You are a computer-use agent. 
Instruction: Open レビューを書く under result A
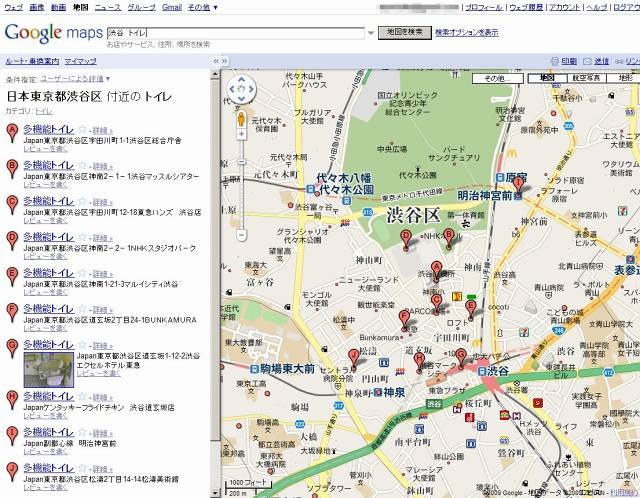[x=45, y=149]
